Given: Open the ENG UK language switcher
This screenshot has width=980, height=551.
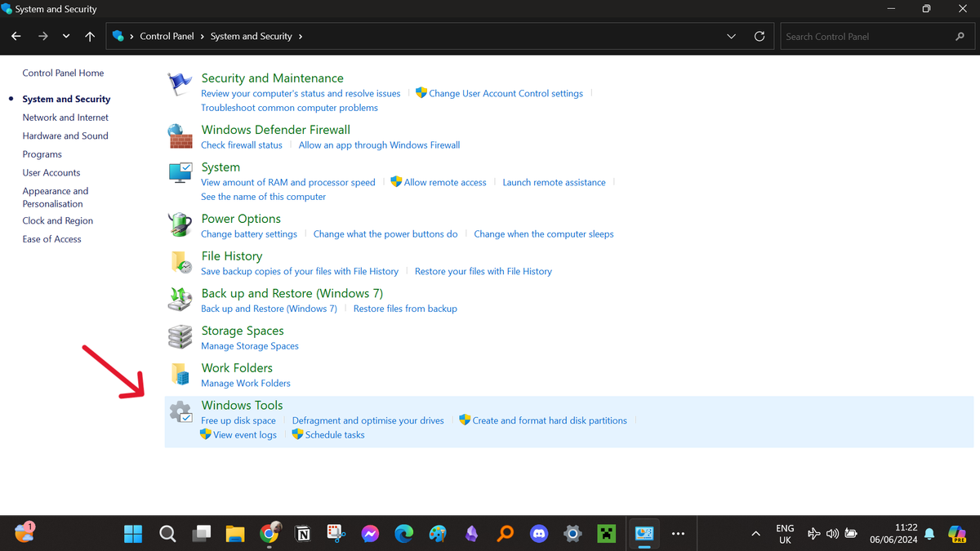Looking at the screenshot, I should click(x=785, y=534).
